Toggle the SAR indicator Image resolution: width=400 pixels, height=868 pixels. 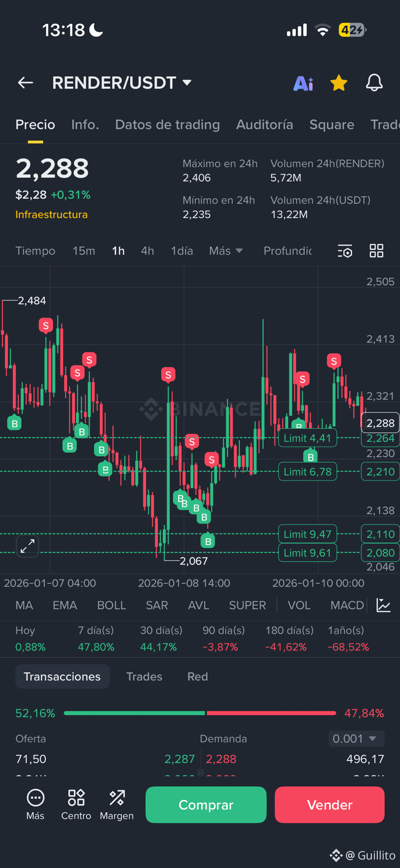(x=157, y=605)
